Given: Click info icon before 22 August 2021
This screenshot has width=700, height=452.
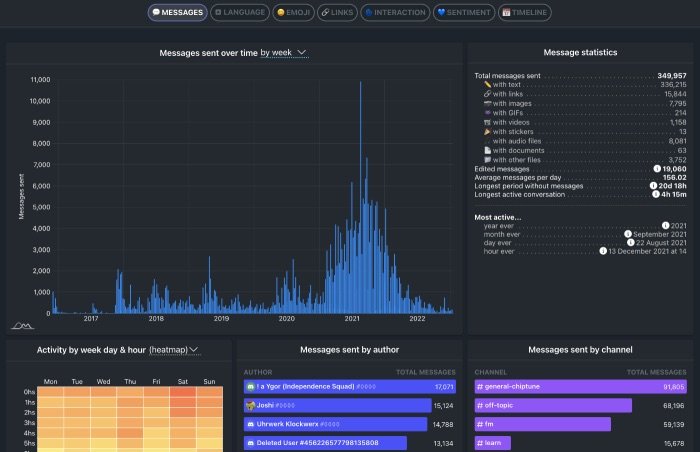Looking at the screenshot, I should pyautogui.click(x=631, y=243).
